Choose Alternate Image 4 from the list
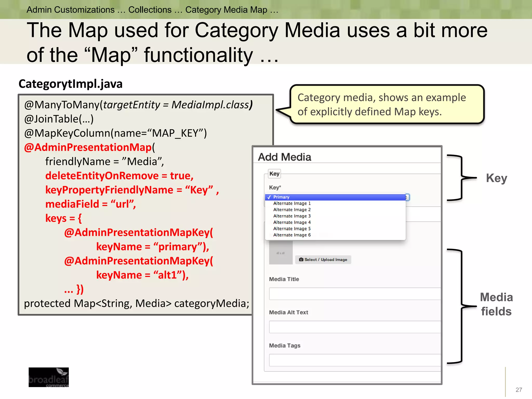The width and height of the screenshot is (532, 399). 292,222
